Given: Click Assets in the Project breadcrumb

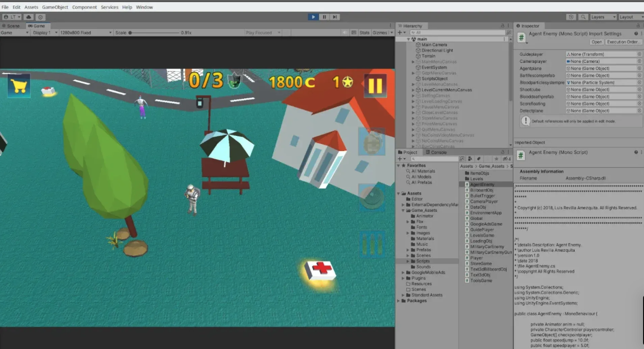Looking at the screenshot, I should pyautogui.click(x=467, y=166).
